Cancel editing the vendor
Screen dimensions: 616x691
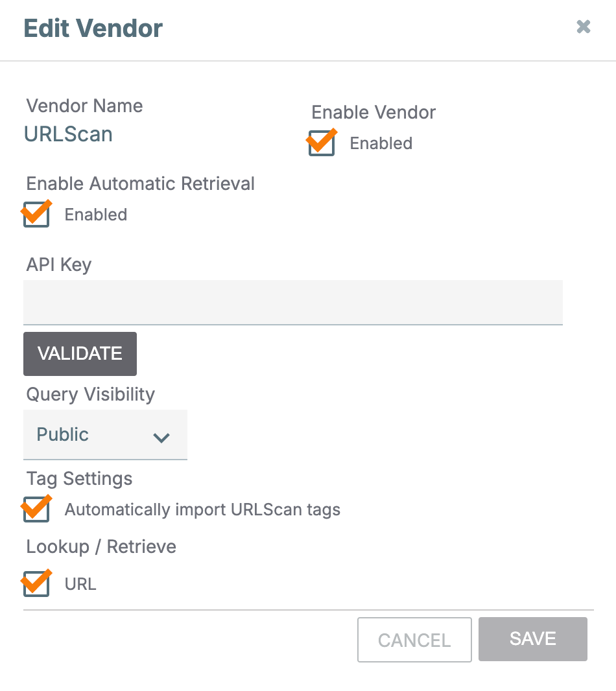pyautogui.click(x=414, y=639)
